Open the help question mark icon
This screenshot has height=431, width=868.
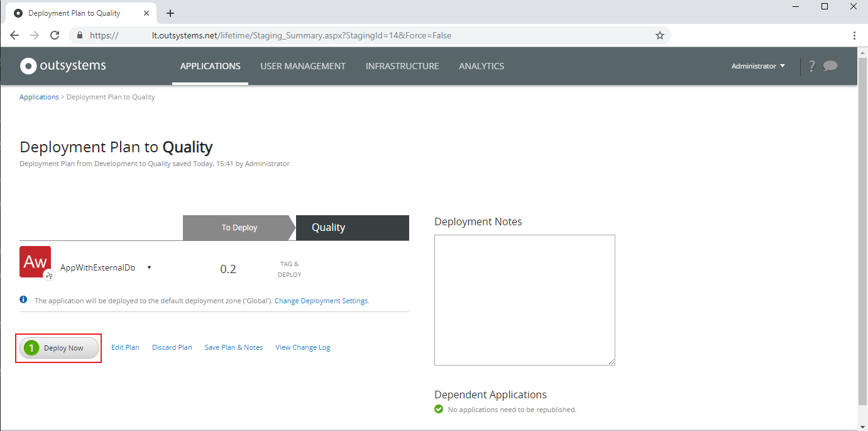tap(811, 65)
